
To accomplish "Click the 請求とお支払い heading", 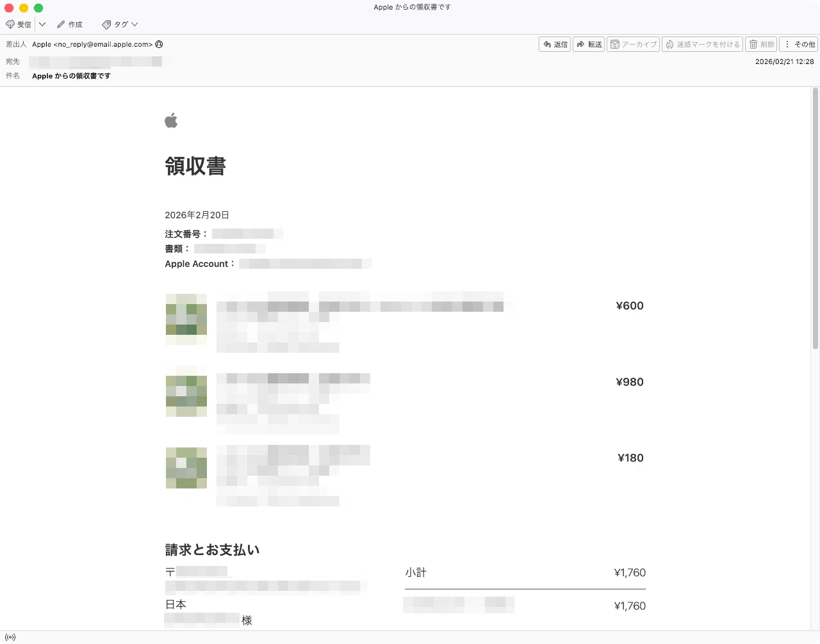I will [x=212, y=550].
